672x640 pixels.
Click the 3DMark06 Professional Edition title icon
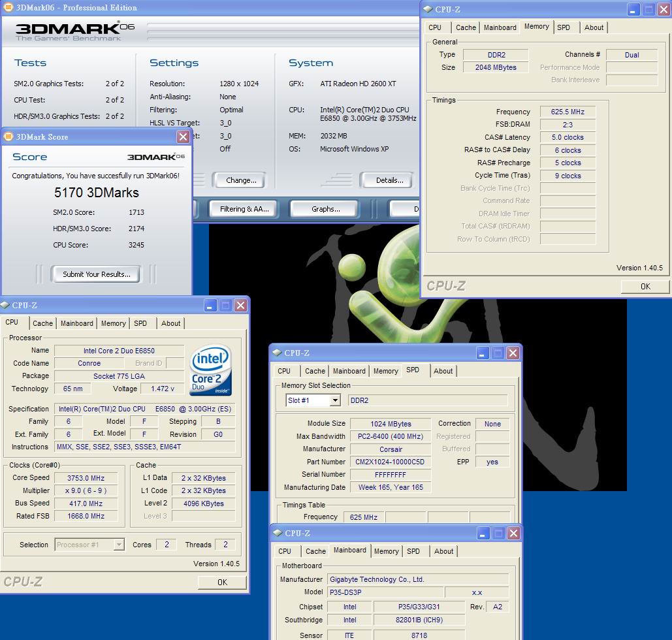tap(8, 8)
